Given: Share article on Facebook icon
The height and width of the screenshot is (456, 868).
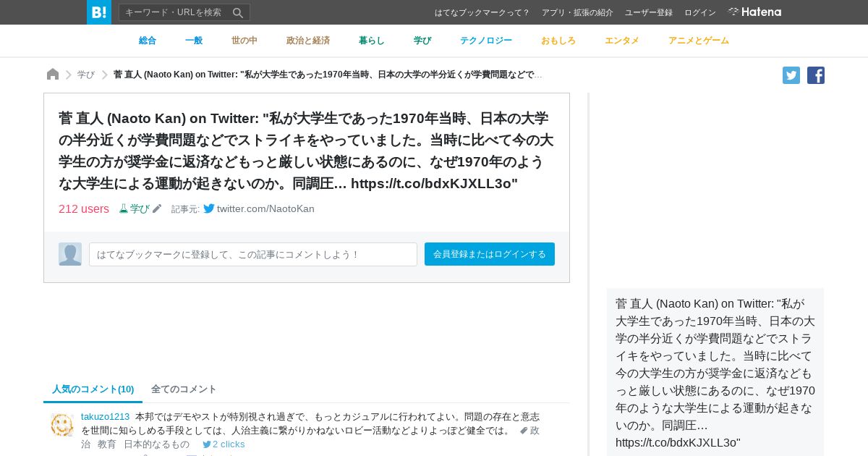Looking at the screenshot, I should [x=816, y=75].
